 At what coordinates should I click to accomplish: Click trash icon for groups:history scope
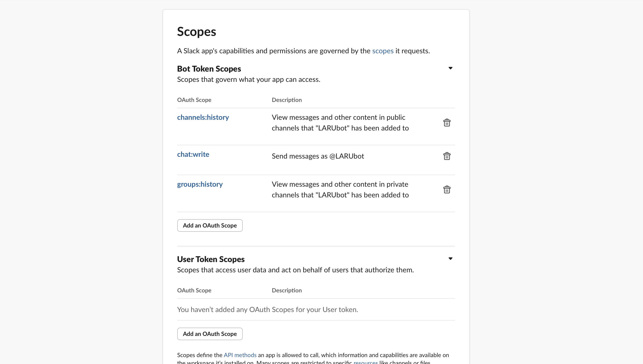click(x=447, y=190)
